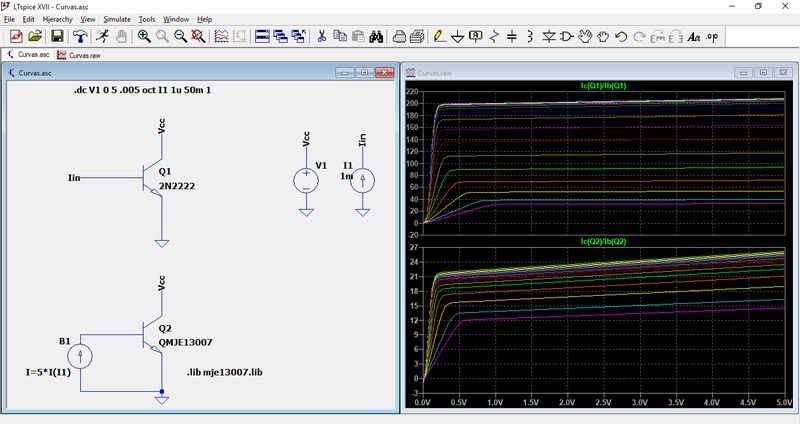This screenshot has height=424, width=800.
Task: Select the Move open-hand tool
Action: 585,36
